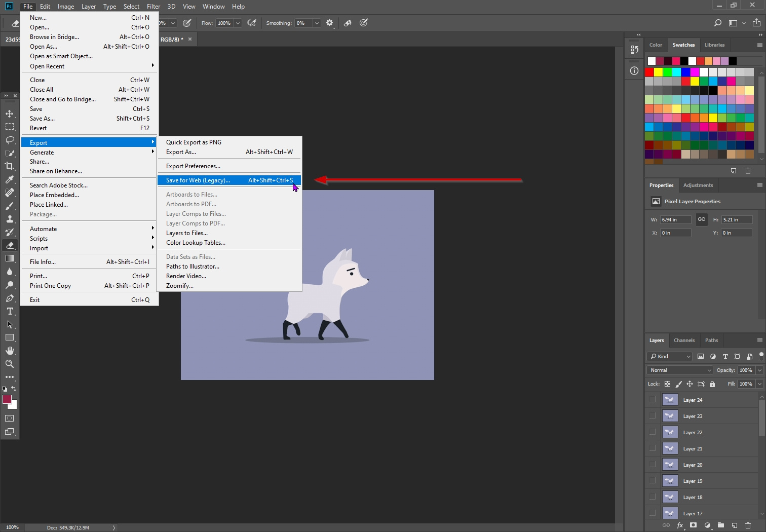Select the Zoom tool
Viewport: 766px width, 532px height.
10,364
